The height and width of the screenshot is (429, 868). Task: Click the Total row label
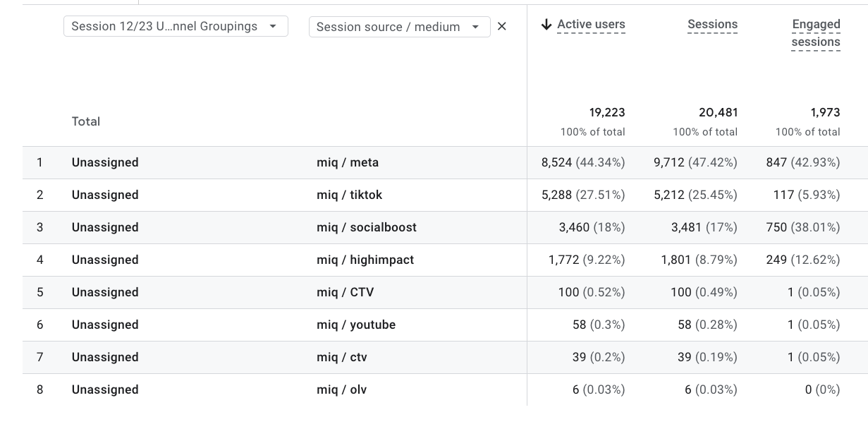tap(85, 121)
